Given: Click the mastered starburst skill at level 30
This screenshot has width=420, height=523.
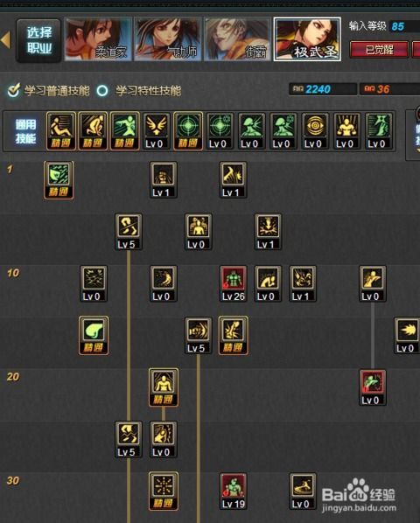Looking at the screenshot, I should coord(164,492).
